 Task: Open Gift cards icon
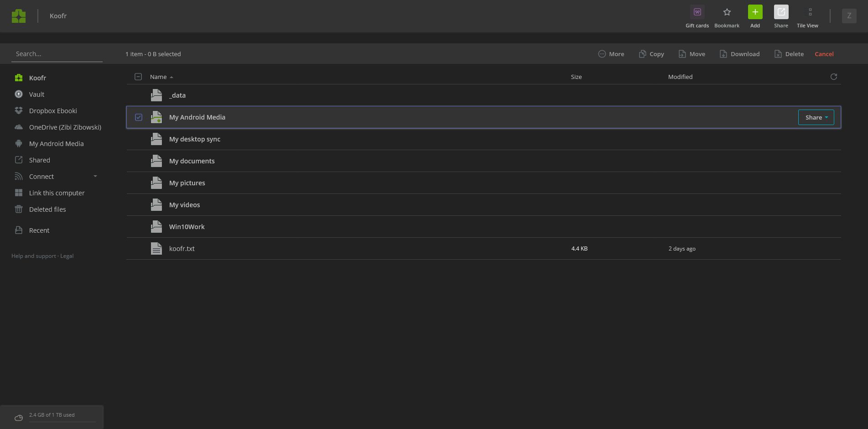pyautogui.click(x=697, y=12)
